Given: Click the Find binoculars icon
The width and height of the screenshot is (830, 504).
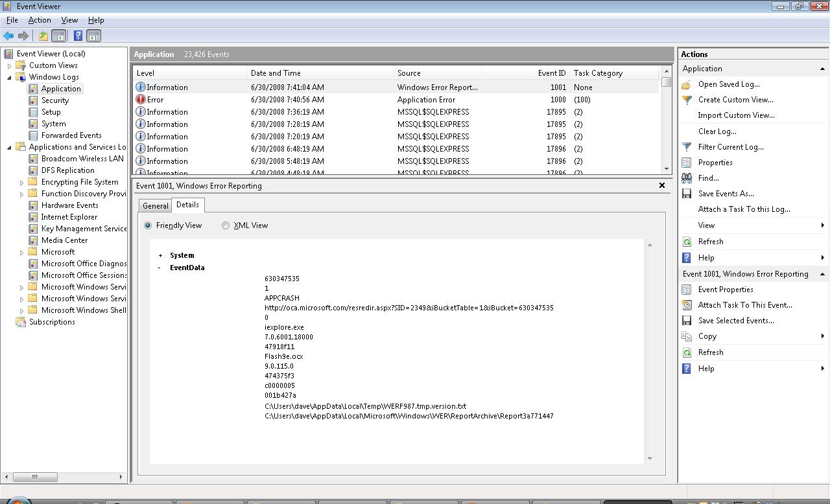Looking at the screenshot, I should (x=687, y=178).
